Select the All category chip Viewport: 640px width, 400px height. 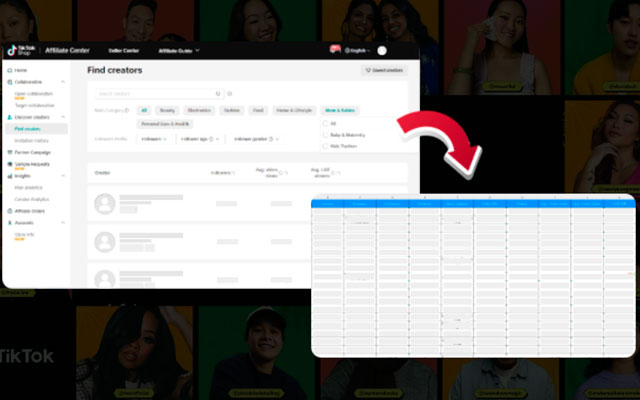pos(144,111)
